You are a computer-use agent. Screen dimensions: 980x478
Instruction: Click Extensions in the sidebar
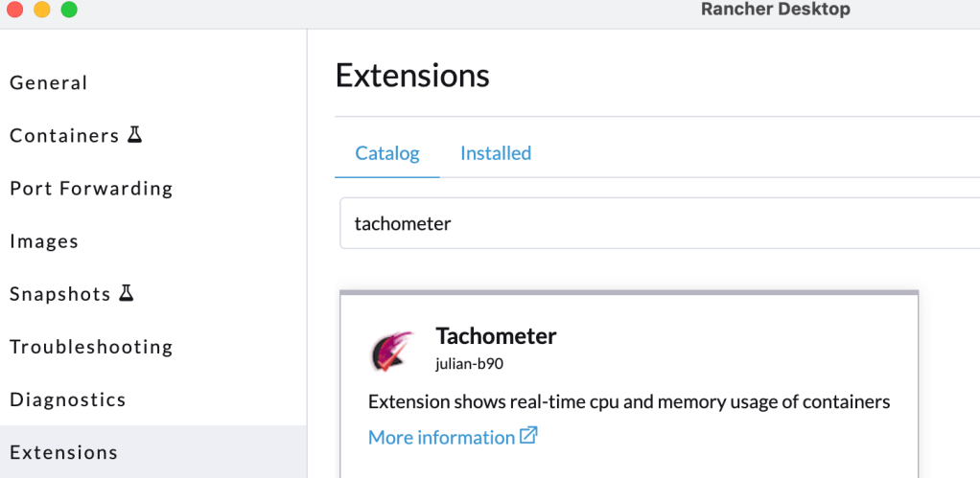(64, 452)
